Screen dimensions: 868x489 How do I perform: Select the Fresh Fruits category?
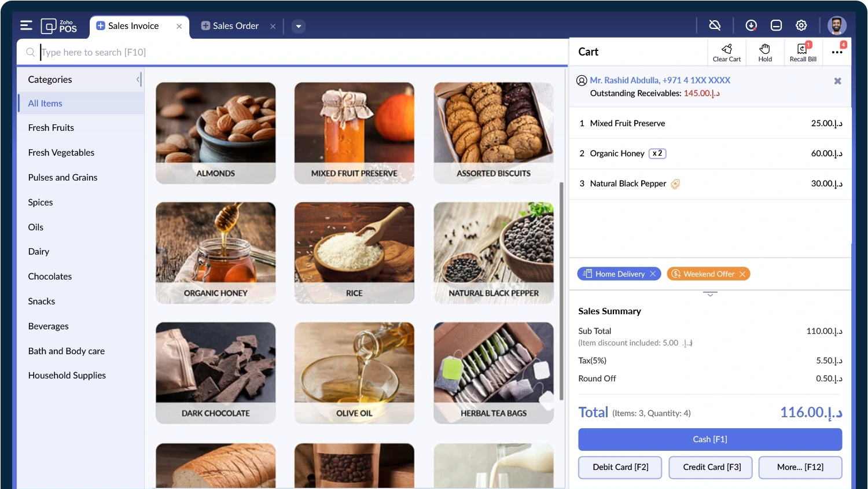pyautogui.click(x=51, y=128)
